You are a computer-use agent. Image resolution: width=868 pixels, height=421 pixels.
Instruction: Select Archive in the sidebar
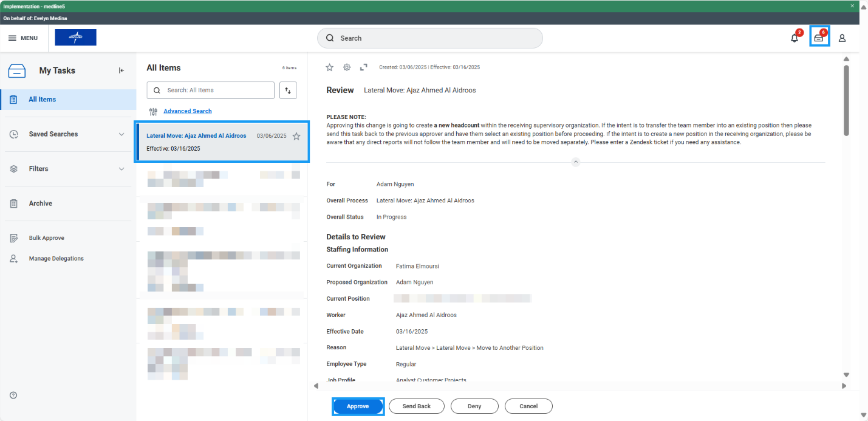point(40,204)
